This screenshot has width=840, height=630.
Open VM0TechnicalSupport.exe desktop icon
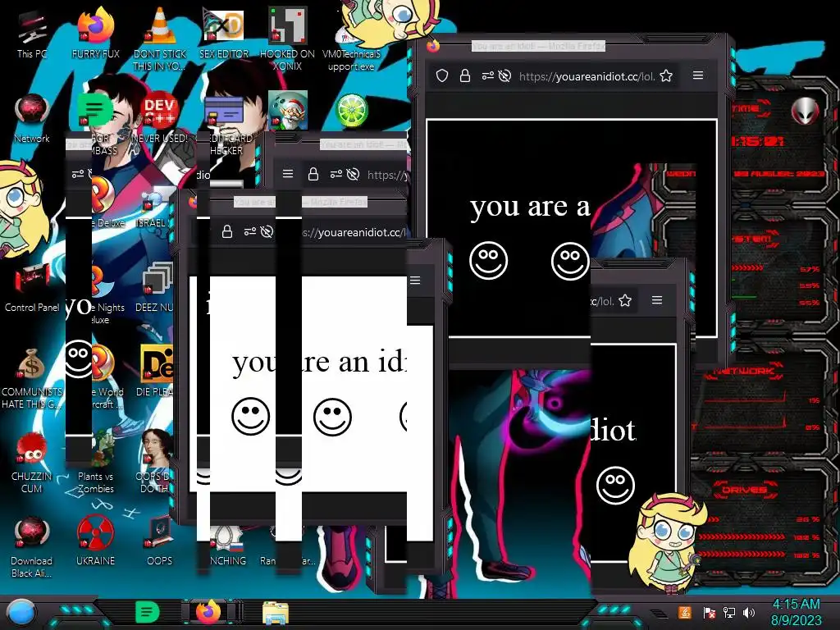click(x=351, y=48)
